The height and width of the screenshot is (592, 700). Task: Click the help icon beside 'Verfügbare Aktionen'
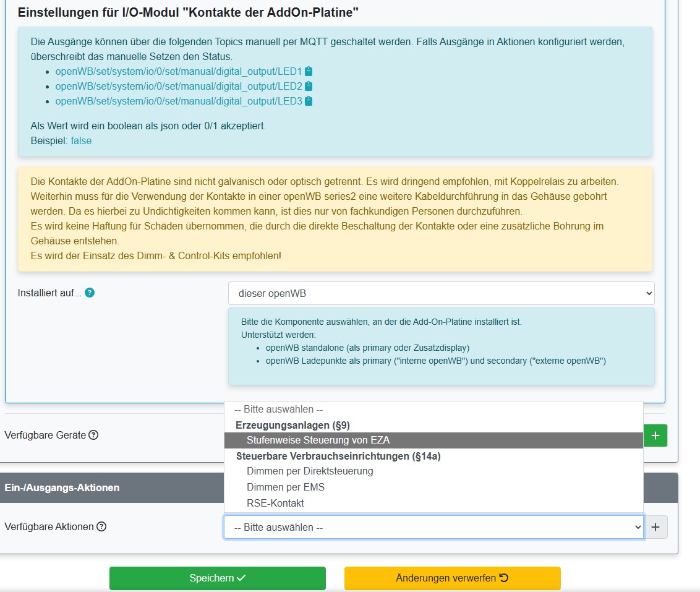coord(101,526)
